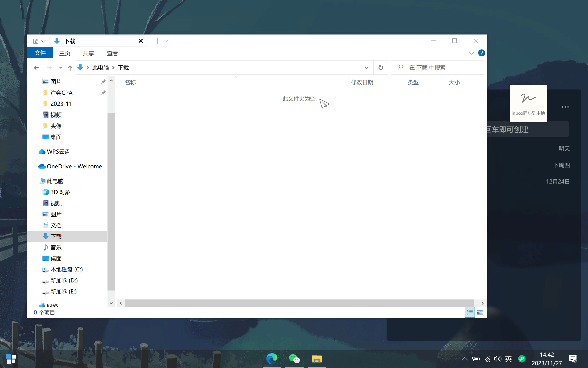Open 文档 under 此电脑

point(56,225)
